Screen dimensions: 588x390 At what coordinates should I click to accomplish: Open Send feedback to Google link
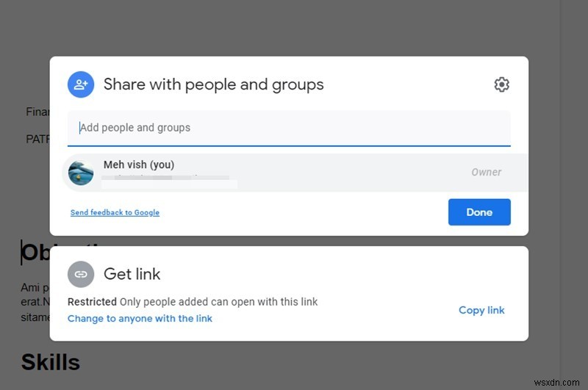pos(115,212)
